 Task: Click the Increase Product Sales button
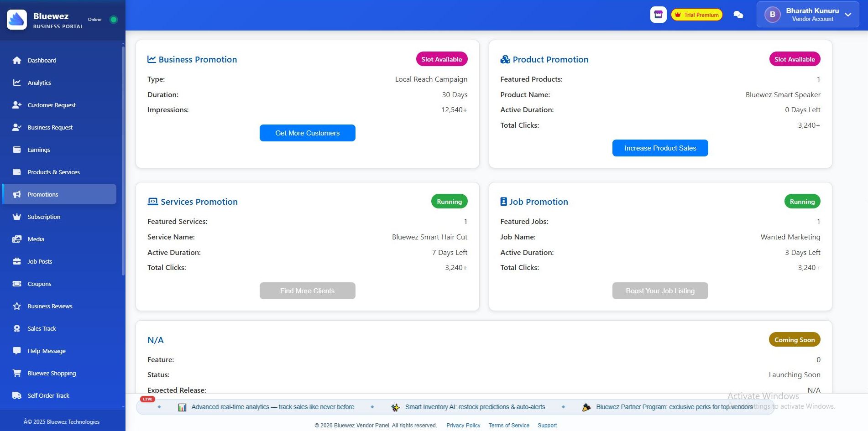point(660,148)
